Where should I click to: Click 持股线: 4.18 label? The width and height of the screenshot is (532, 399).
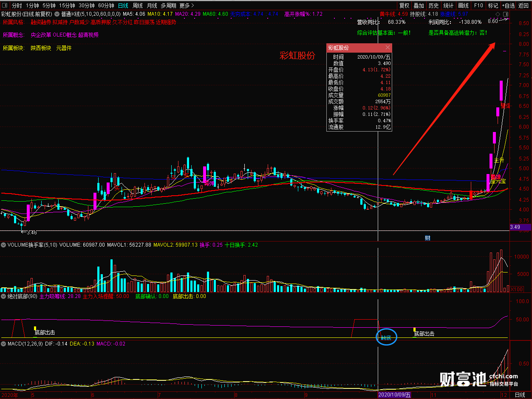(x=424, y=14)
